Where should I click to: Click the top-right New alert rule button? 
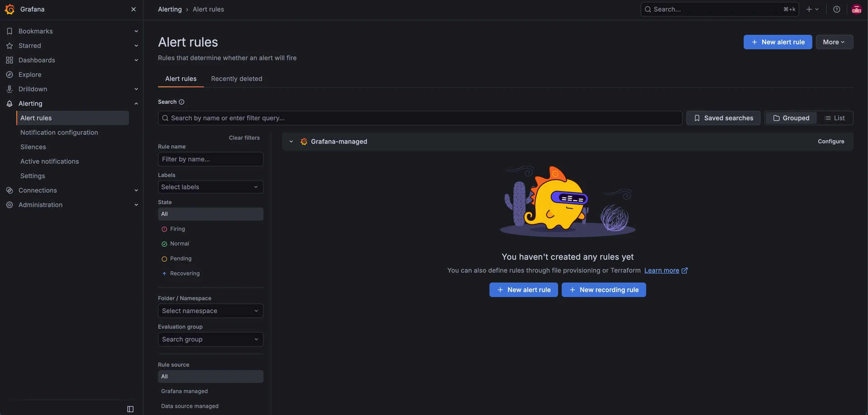[x=778, y=42]
